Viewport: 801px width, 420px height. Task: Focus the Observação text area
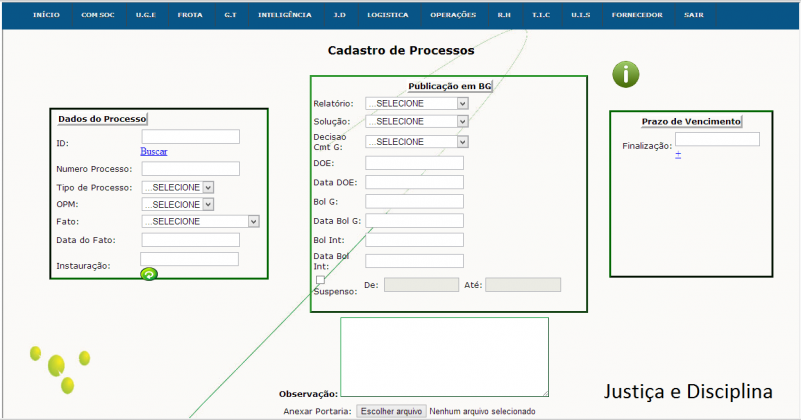[444, 357]
